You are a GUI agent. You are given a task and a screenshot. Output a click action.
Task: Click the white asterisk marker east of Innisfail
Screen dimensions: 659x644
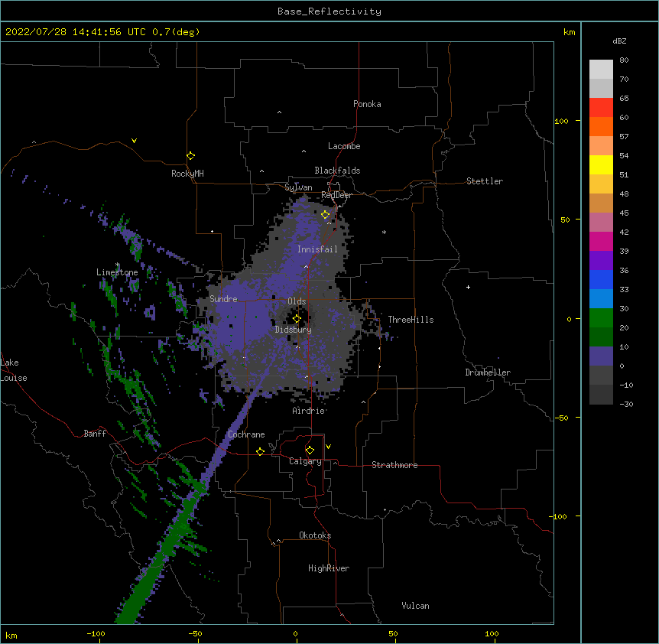[384, 232]
